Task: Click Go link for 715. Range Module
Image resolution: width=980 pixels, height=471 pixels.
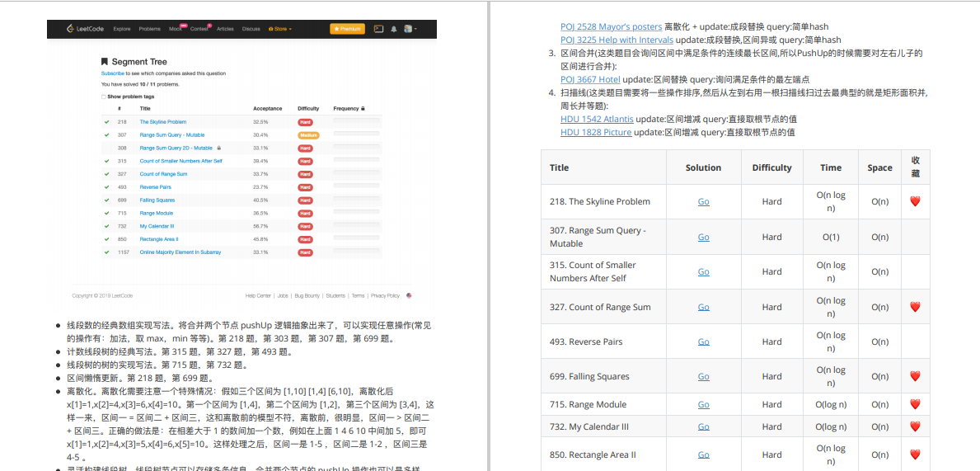Action: [x=703, y=404]
